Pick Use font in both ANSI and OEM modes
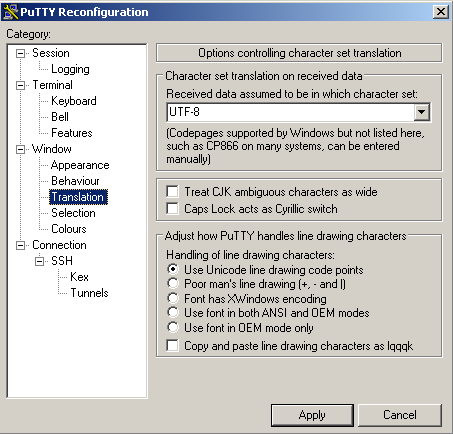This screenshot has height=434, width=453. point(173,313)
